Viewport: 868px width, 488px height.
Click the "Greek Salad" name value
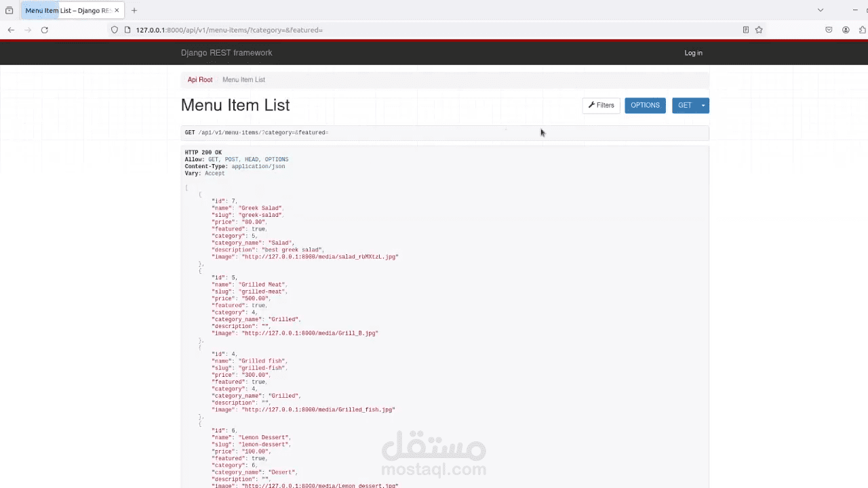(x=260, y=208)
